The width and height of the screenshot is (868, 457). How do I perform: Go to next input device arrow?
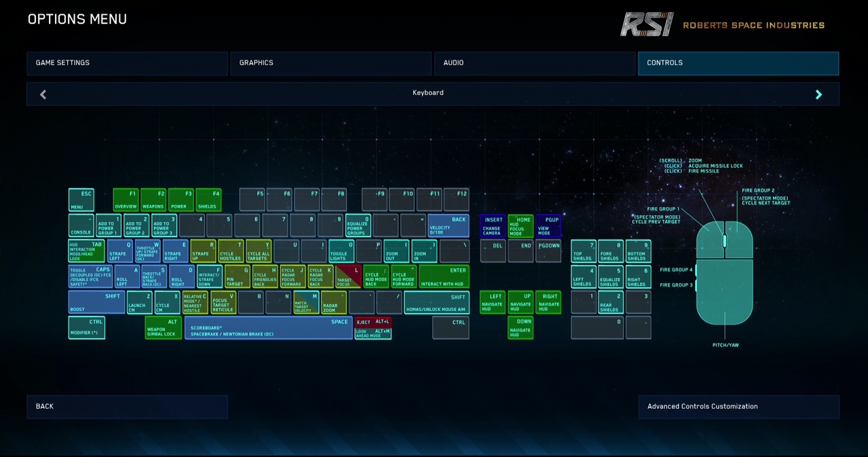[x=818, y=94]
